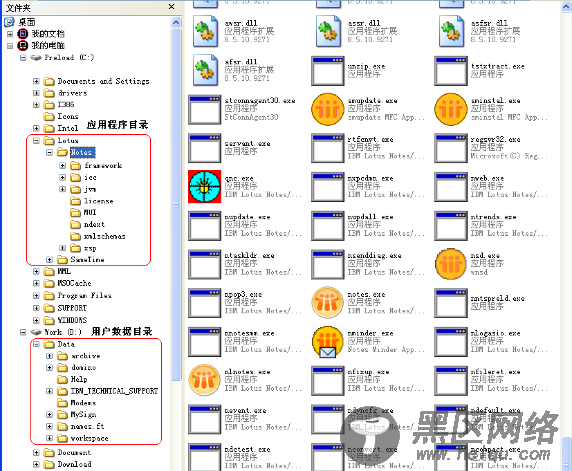Select the ndext folder in tree

click(x=88, y=224)
